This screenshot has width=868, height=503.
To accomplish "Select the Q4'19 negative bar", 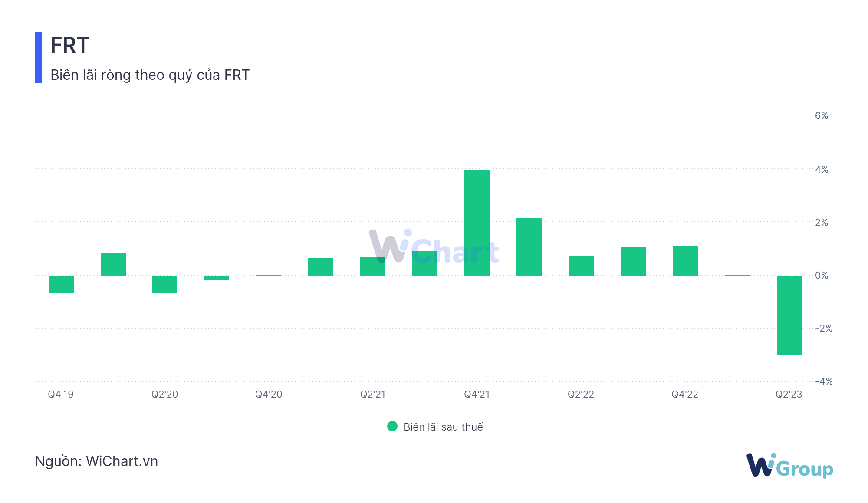I will tap(61, 284).
